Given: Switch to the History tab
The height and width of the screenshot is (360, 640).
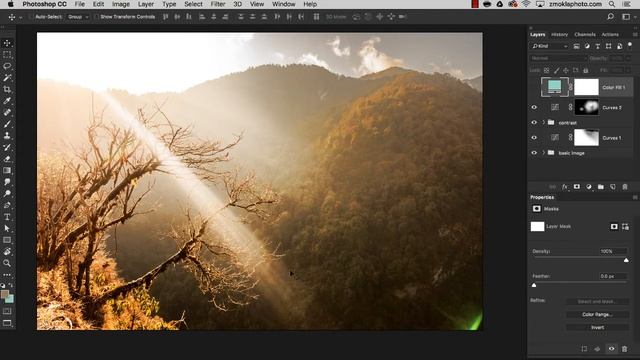Looking at the screenshot, I should [559, 34].
